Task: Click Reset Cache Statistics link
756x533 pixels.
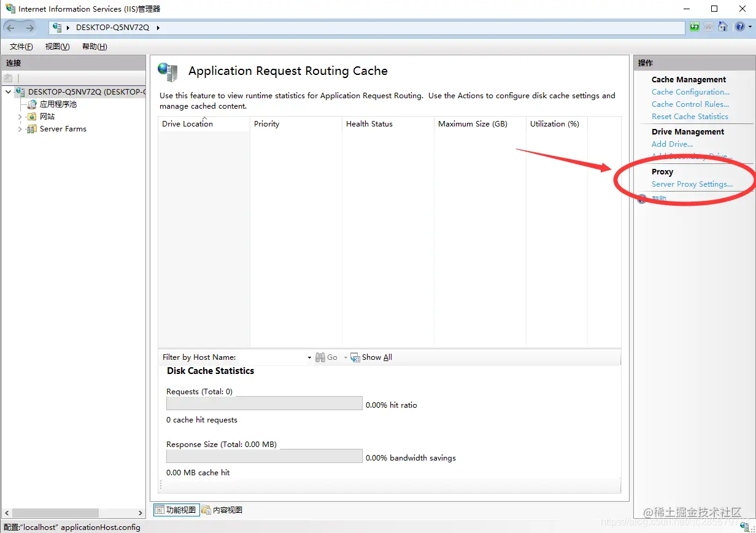Action: pos(690,117)
